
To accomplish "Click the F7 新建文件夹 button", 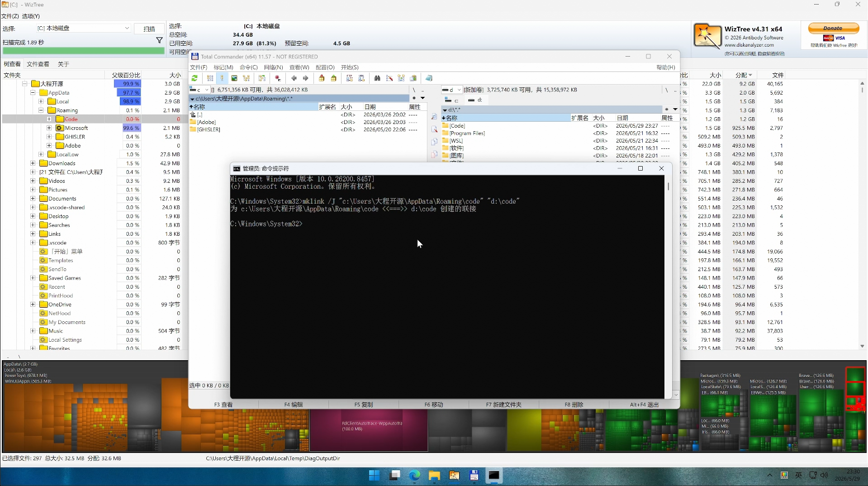I will coord(504,405).
